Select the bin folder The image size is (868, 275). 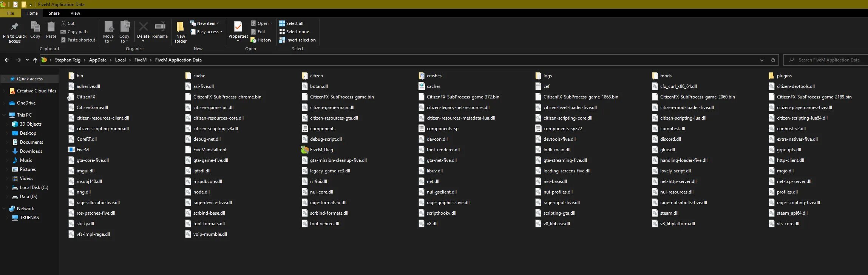click(x=76, y=76)
